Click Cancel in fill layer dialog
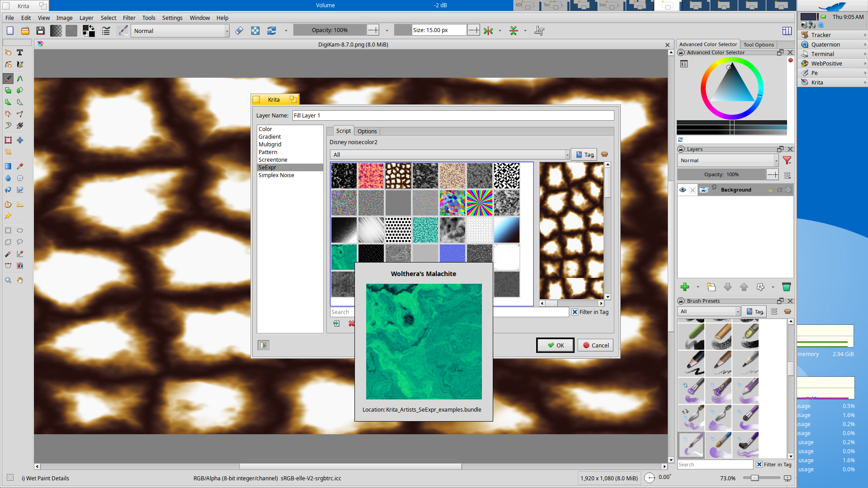 click(x=595, y=345)
